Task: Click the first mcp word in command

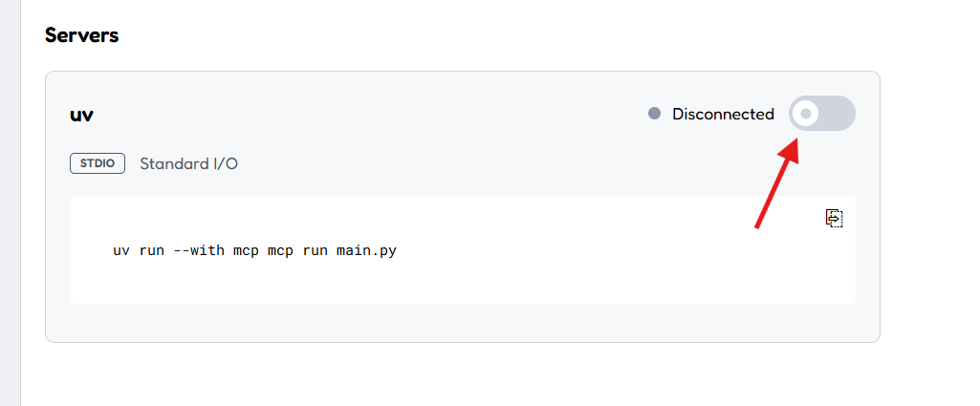Action: 247,252
